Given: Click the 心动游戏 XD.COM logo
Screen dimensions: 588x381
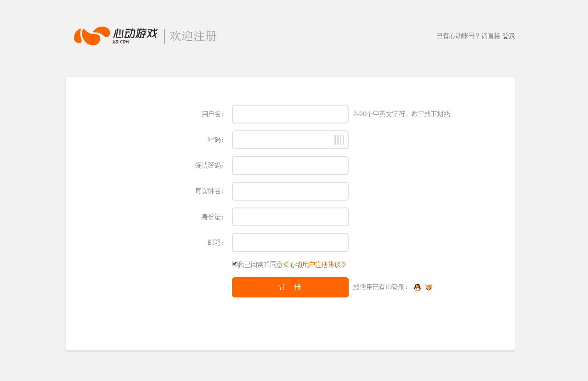Looking at the screenshot, I should coord(116,36).
